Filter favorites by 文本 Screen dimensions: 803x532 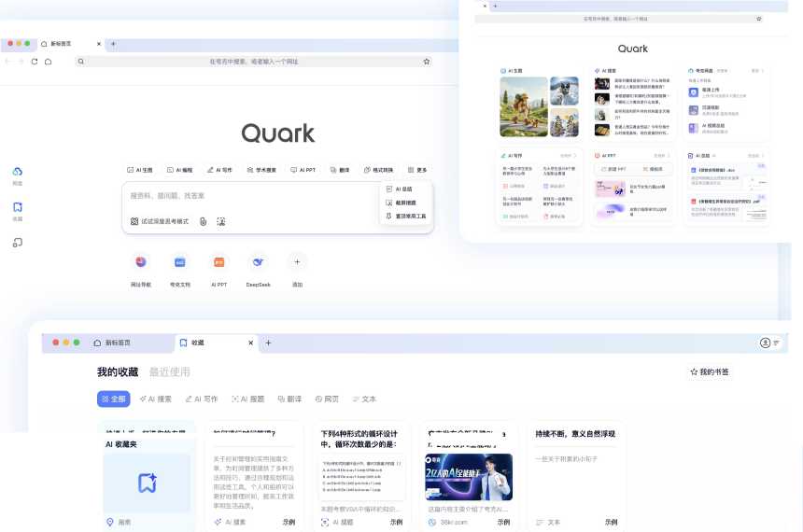tap(364, 399)
